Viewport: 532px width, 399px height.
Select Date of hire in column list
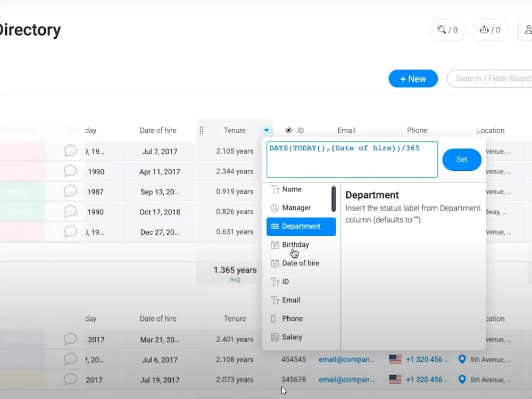coord(301,263)
